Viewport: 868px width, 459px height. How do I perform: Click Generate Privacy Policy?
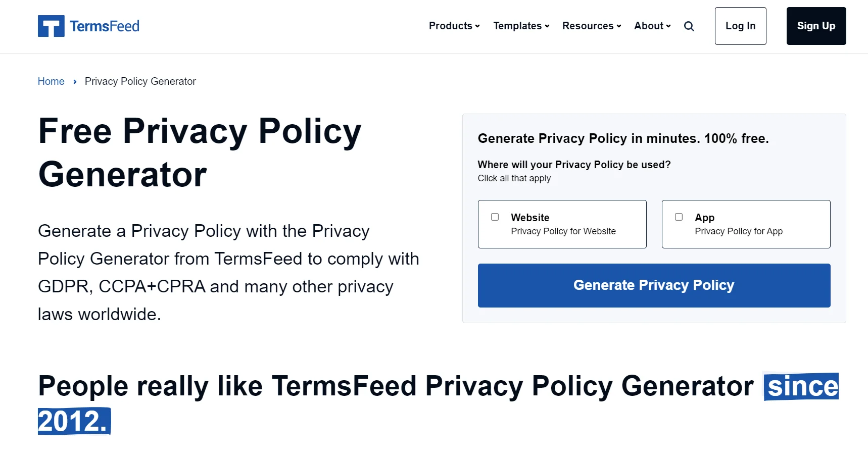pyautogui.click(x=654, y=285)
